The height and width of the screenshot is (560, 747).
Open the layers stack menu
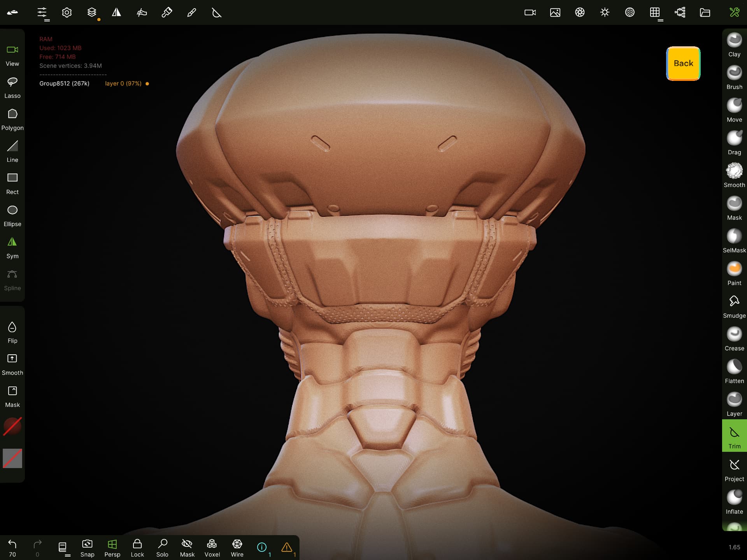pos(92,12)
